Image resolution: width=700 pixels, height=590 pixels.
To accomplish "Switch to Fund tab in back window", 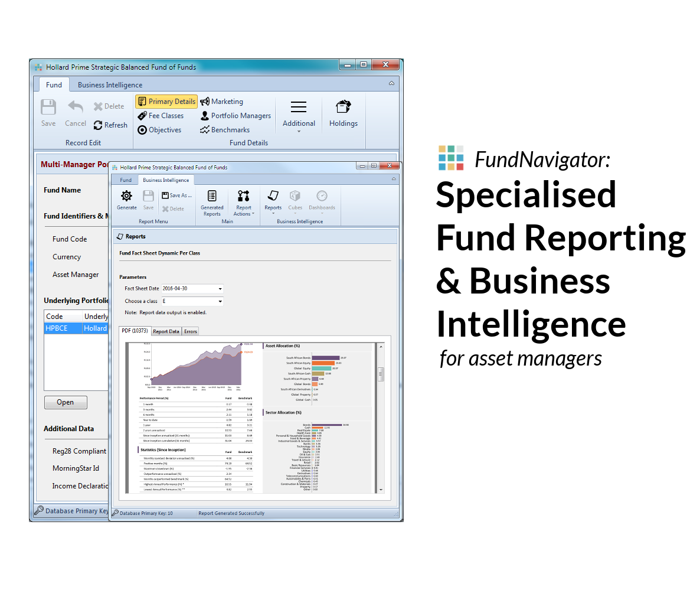I will (54, 85).
